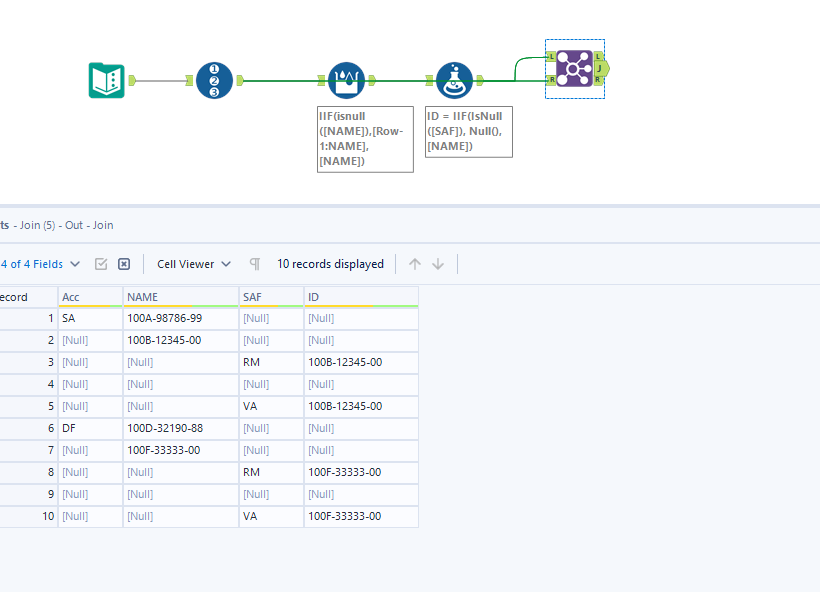820x592 pixels.
Task: Click the Formula tool input anchor
Action: [429, 80]
